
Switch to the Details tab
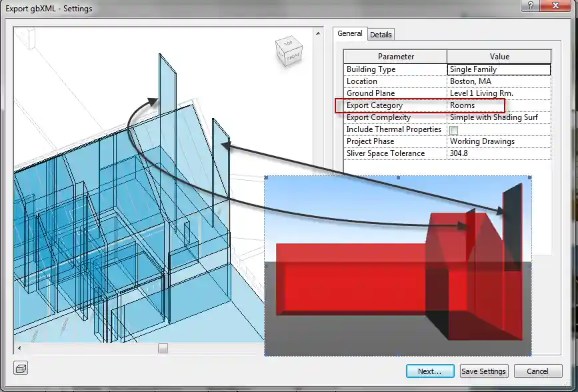(381, 35)
